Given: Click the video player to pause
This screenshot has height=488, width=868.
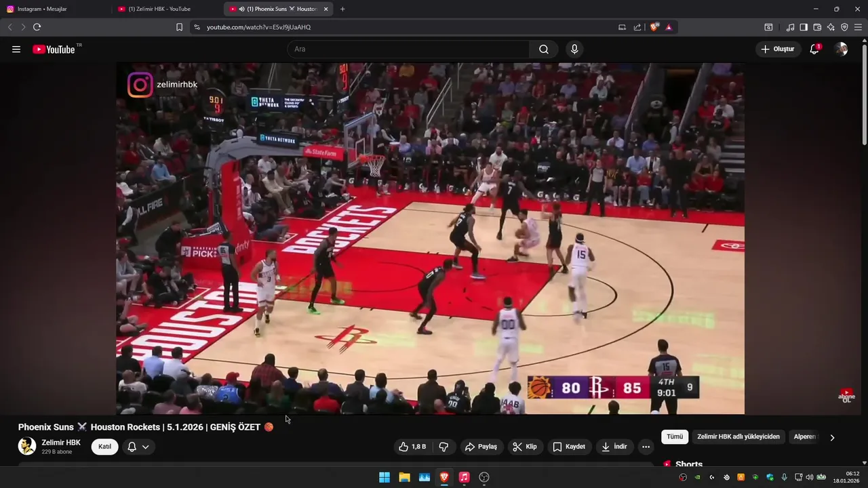Looking at the screenshot, I should click(x=430, y=239).
